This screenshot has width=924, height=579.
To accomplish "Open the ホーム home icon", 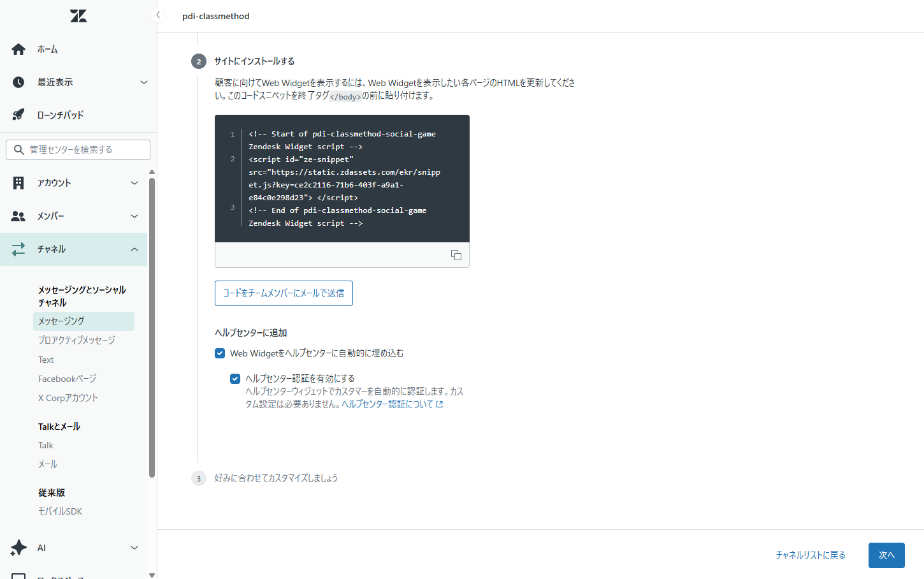I will pos(18,49).
